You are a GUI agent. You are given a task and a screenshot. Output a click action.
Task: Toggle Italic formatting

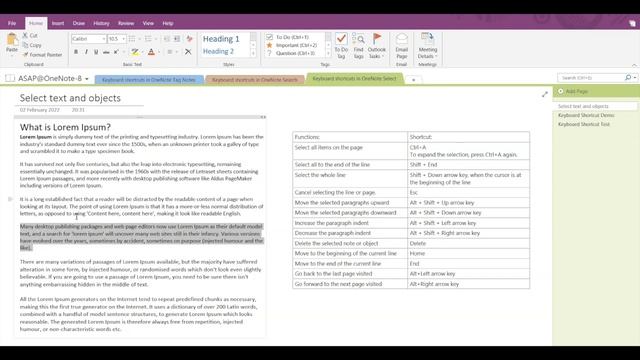point(86,52)
